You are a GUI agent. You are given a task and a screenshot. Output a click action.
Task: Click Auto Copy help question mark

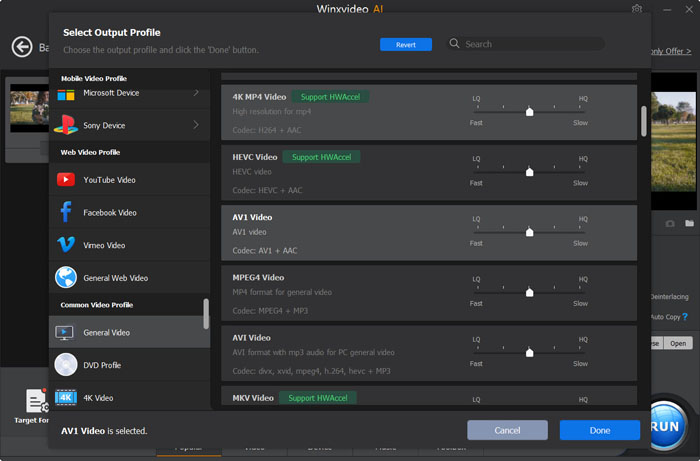[x=685, y=316]
